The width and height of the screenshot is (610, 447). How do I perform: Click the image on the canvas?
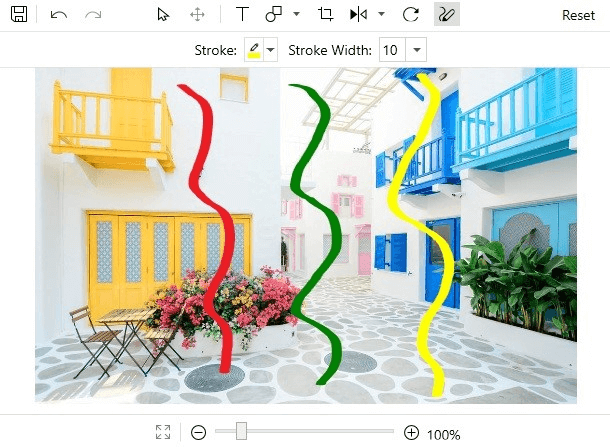[x=306, y=235]
